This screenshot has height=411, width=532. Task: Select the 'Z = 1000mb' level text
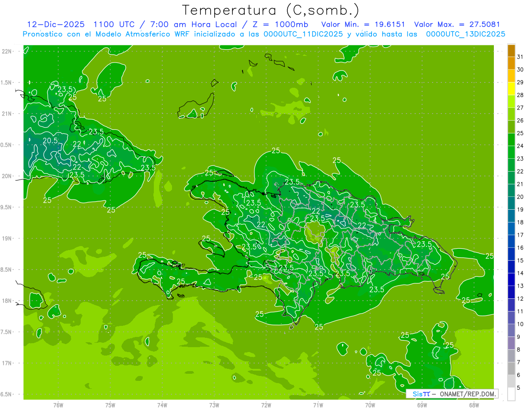point(281,24)
